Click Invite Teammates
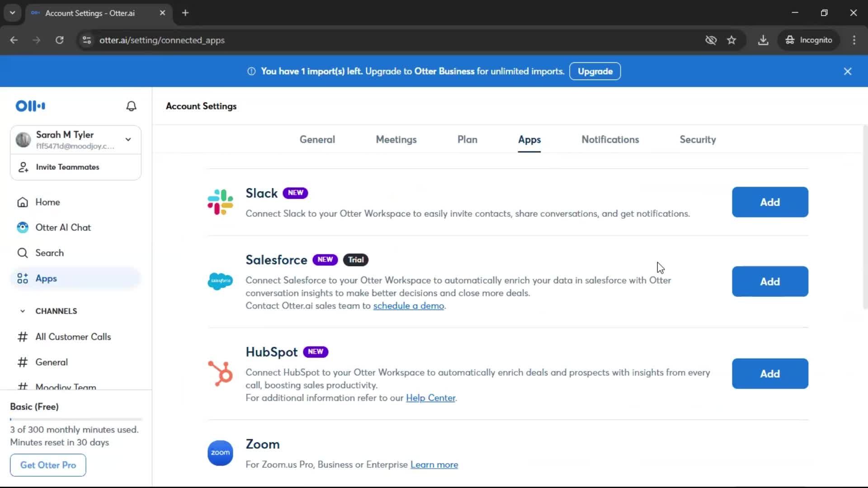This screenshot has width=868, height=488. (x=76, y=167)
